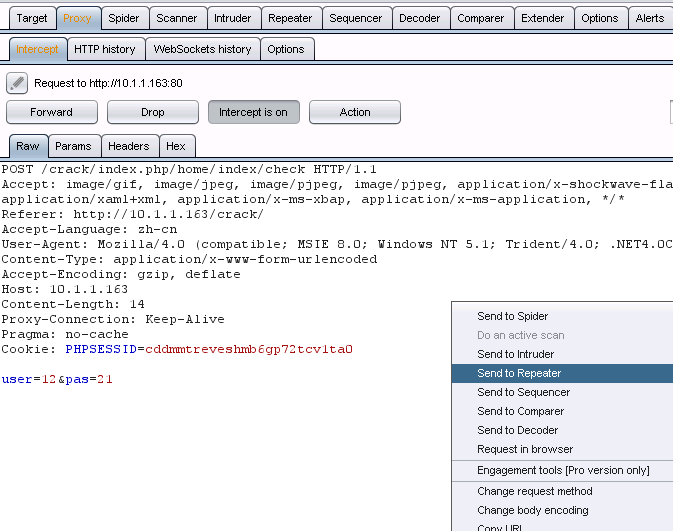Image resolution: width=673 pixels, height=531 pixels.
Task: Open the WebSockets history sub-tab
Action: [202, 49]
